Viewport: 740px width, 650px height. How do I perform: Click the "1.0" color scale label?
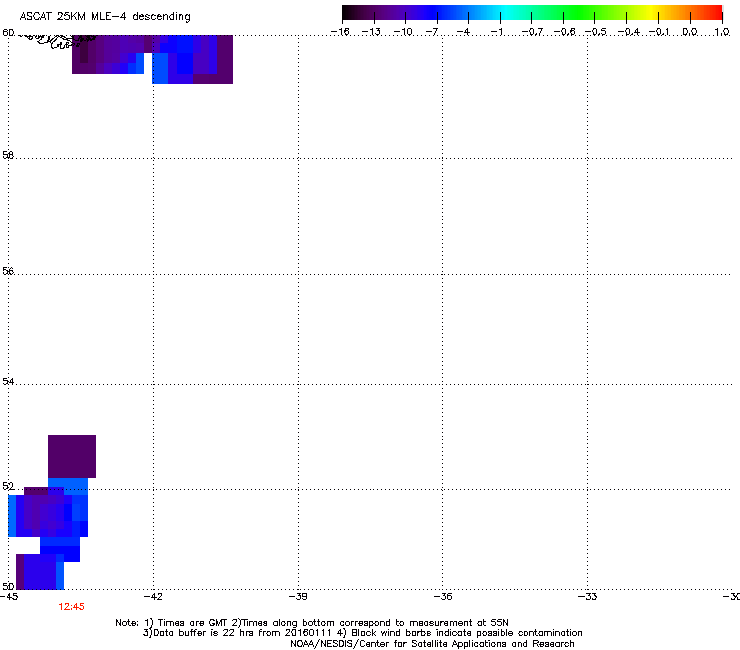tap(722, 32)
